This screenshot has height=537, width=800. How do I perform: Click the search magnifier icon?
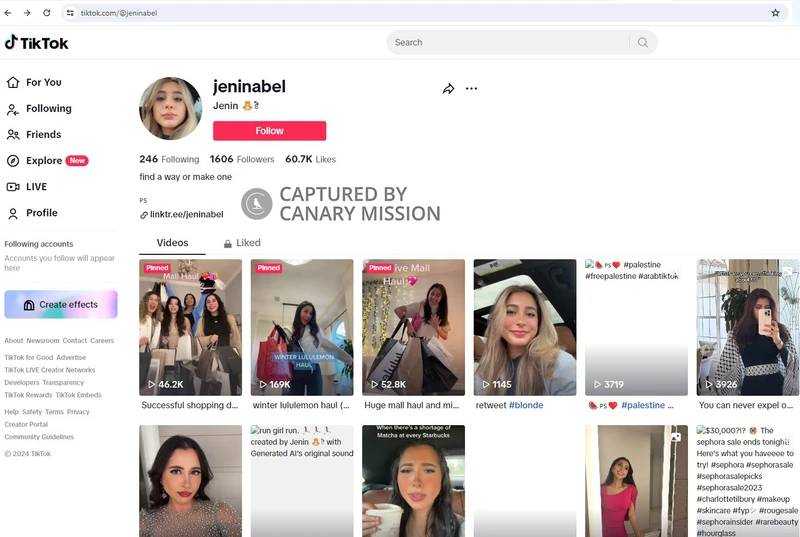[643, 42]
